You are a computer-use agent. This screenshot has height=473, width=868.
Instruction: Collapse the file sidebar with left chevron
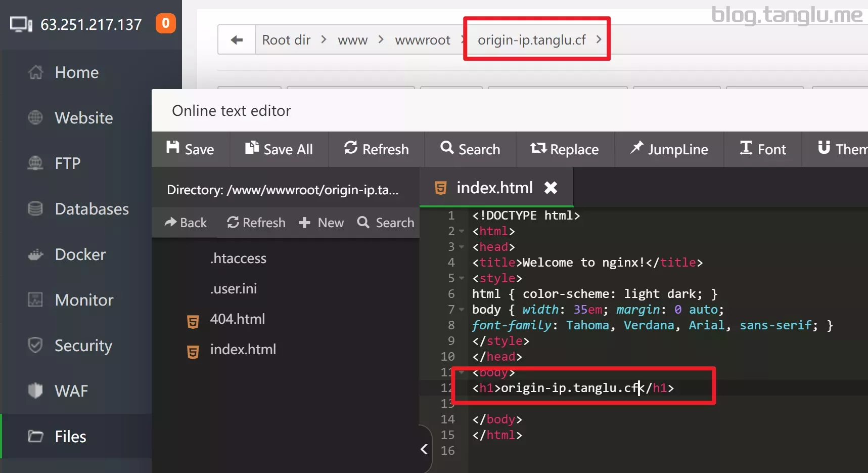(424, 449)
